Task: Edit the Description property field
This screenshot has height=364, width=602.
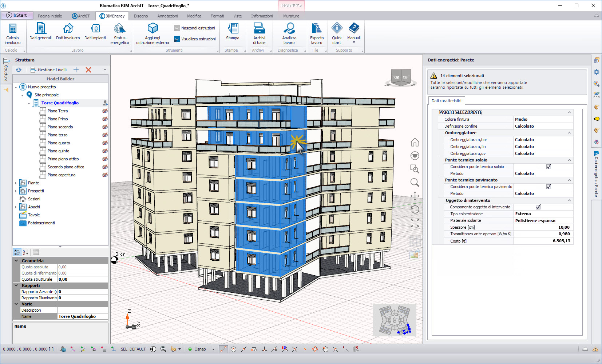Action: (83, 310)
